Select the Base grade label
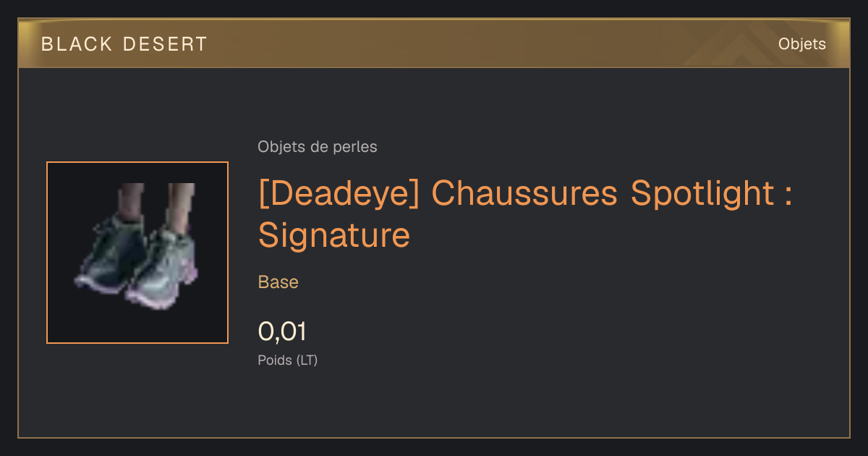 (x=278, y=282)
